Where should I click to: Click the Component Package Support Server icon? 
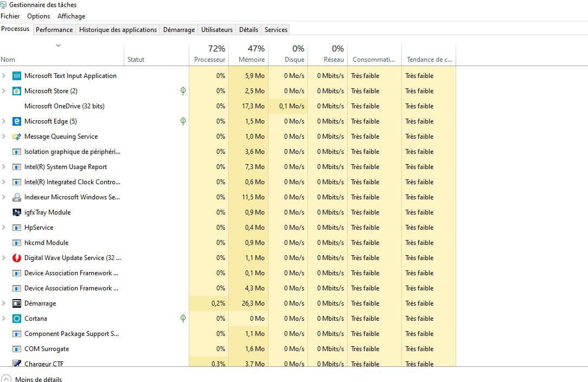[x=16, y=334]
